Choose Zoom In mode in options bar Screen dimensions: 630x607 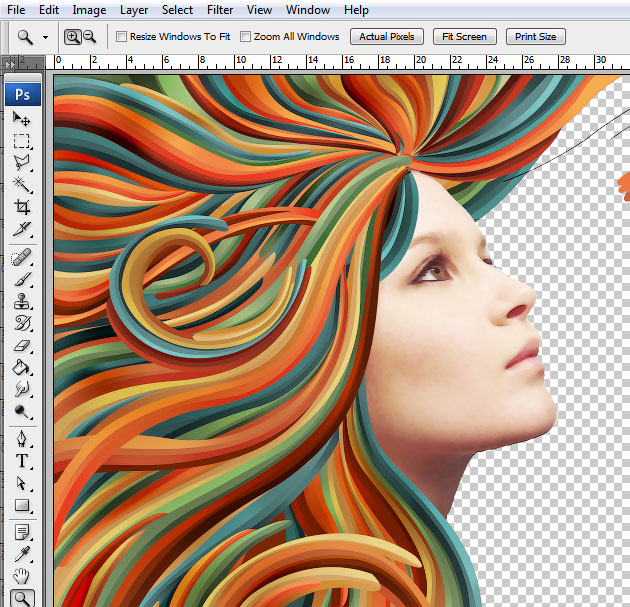point(72,37)
